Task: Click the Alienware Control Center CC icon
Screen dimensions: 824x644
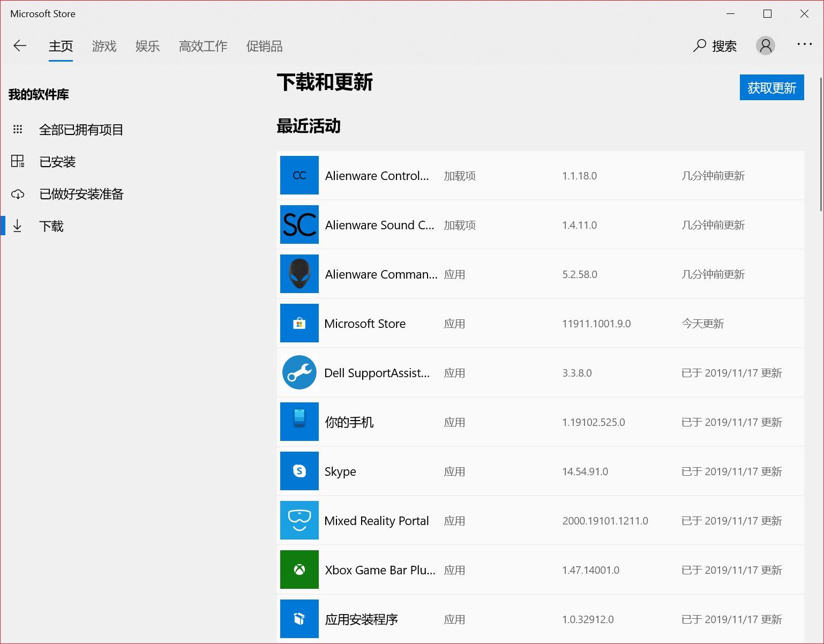Action: click(x=299, y=175)
